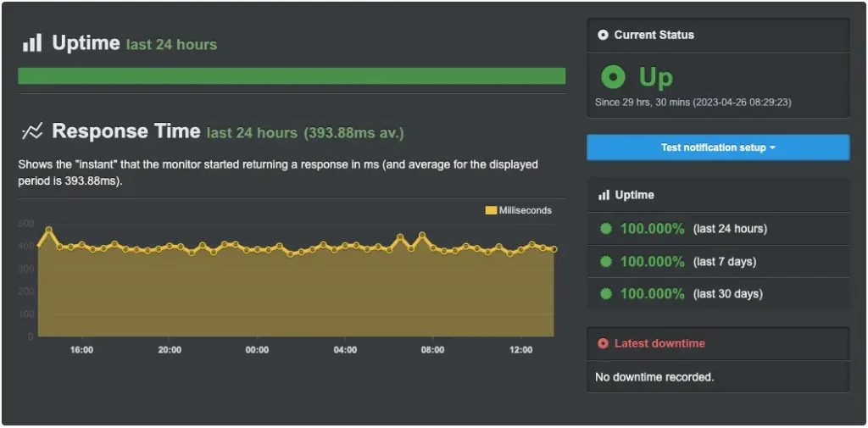The height and width of the screenshot is (428, 868).
Task: Click the bar chart icon beside Uptime heading
Action: (32, 43)
